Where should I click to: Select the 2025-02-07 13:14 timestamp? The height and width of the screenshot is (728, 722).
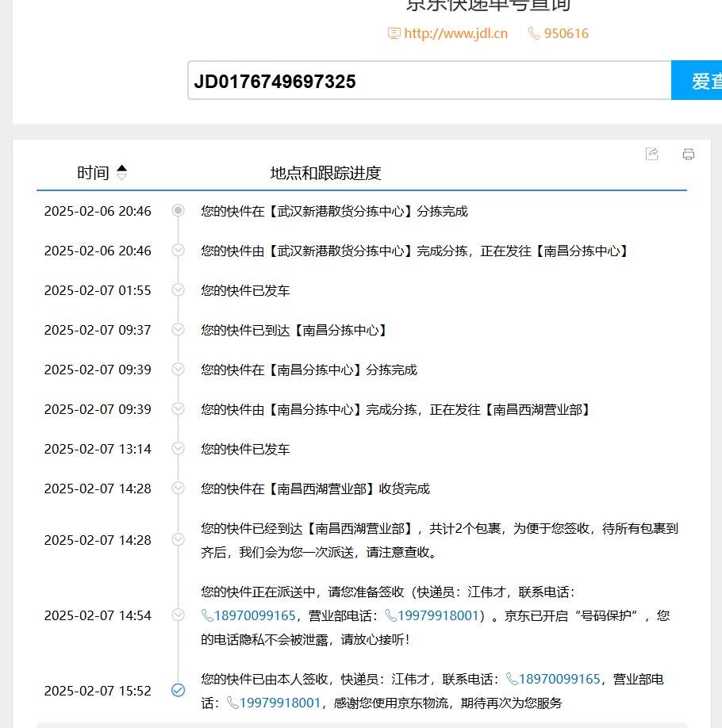point(98,449)
